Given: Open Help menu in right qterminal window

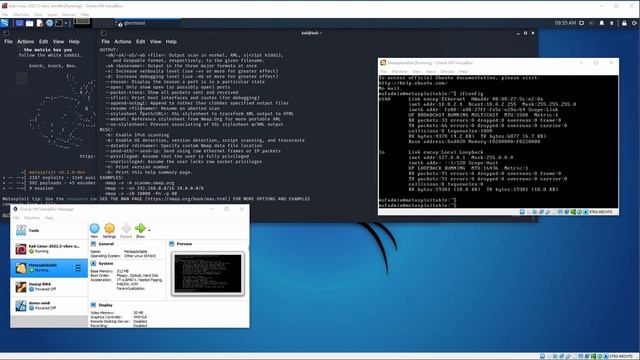Looking at the screenshot, I should click(x=171, y=42).
